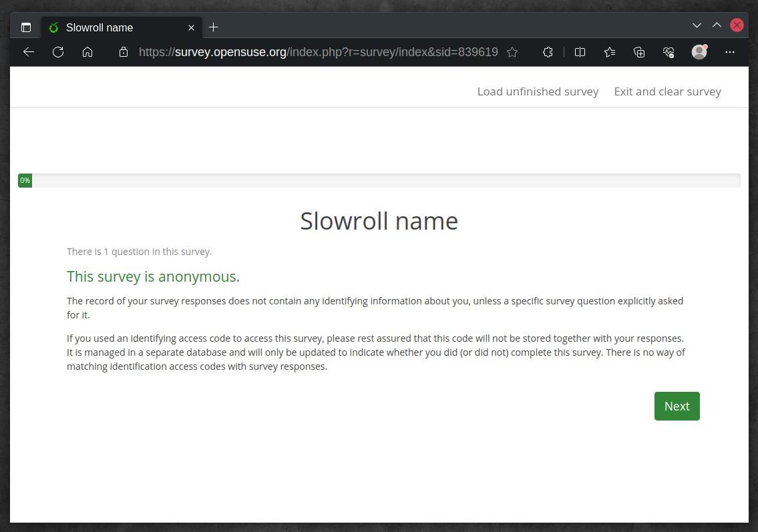758x532 pixels.
Task: Click the 0% survey progress bar
Action: [x=379, y=181]
